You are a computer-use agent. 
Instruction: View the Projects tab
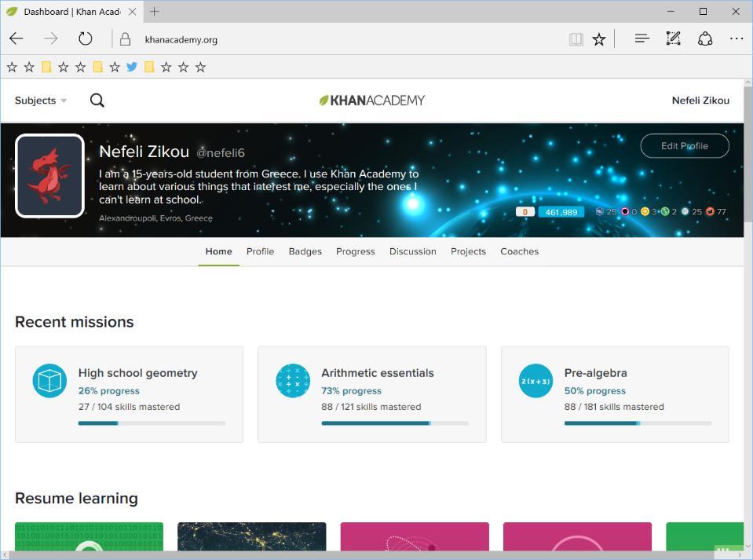point(468,251)
